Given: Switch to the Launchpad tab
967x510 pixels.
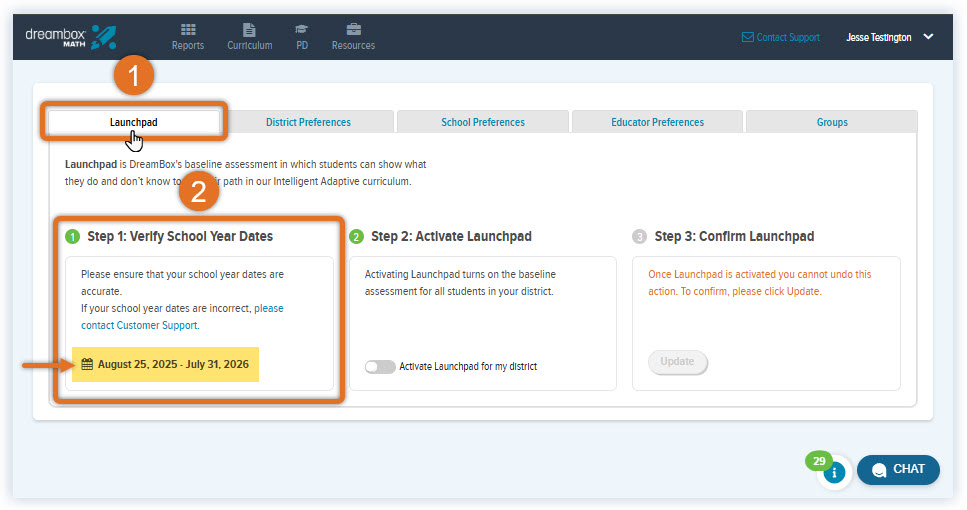Looking at the screenshot, I should click(x=134, y=122).
